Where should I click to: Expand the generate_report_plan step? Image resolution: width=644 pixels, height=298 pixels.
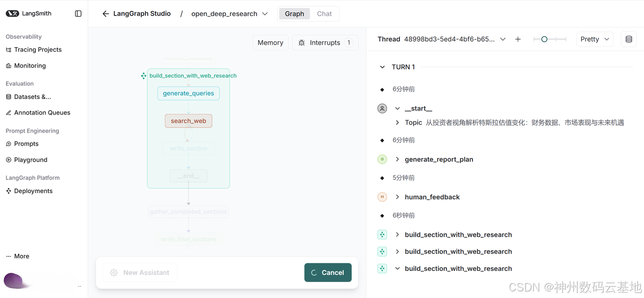397,159
